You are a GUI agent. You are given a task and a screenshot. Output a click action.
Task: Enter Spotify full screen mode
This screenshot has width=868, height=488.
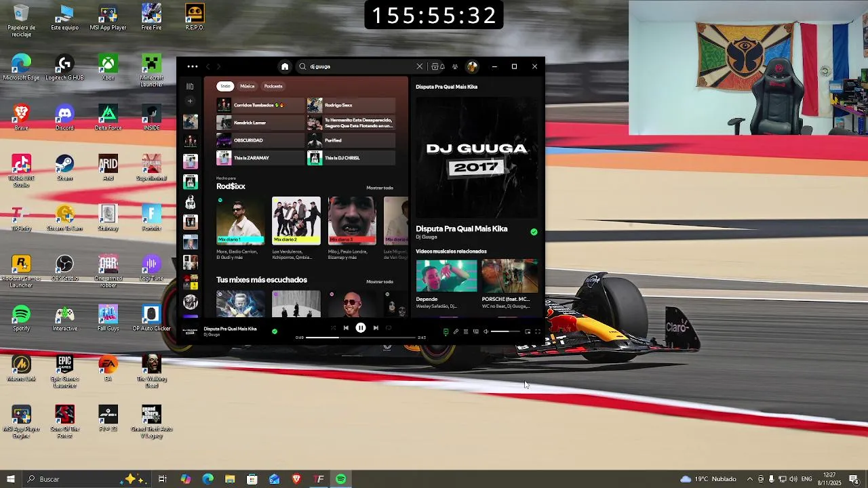coord(538,331)
